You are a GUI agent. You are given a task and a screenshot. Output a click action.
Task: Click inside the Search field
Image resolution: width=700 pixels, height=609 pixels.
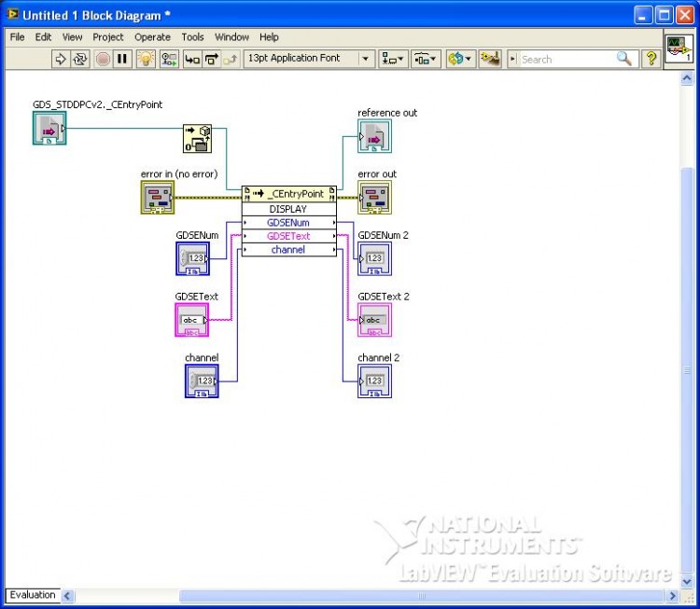567,59
